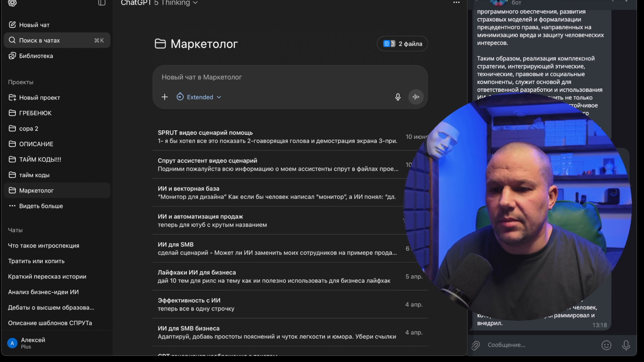The width and height of the screenshot is (644, 362).
Task: Open chat Что такое интроспекция
Action: tap(57, 246)
